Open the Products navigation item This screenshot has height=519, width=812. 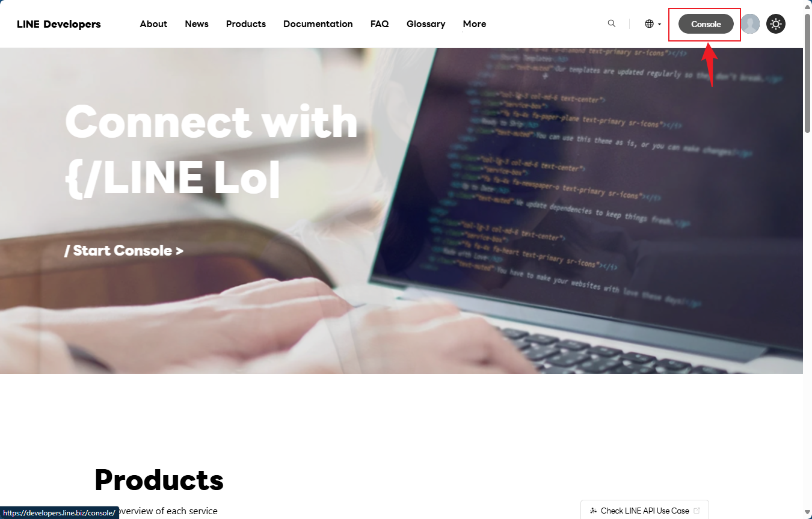246,24
